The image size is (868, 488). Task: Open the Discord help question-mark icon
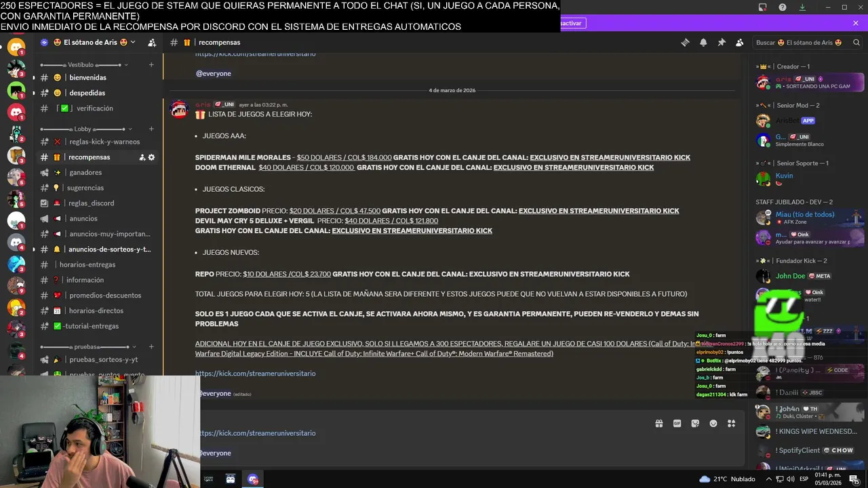coord(783,7)
